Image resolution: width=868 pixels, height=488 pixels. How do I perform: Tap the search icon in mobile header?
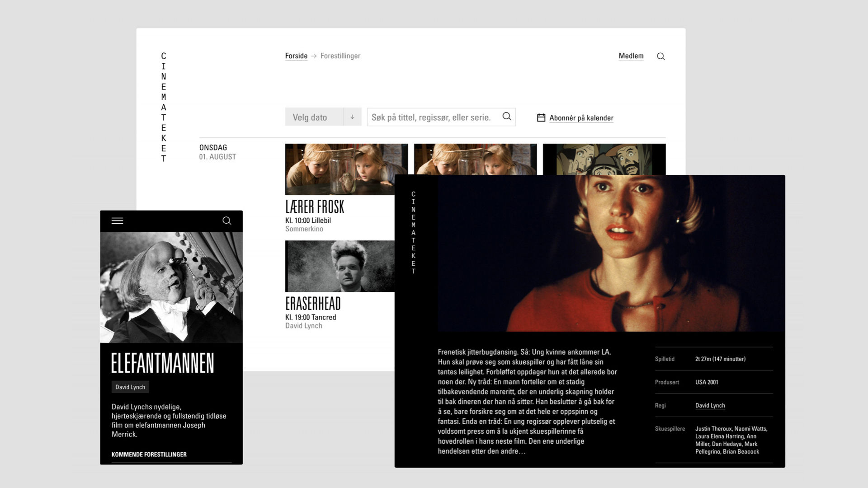pyautogui.click(x=227, y=221)
